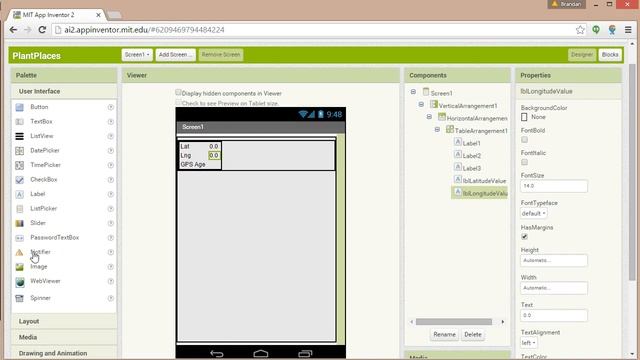Click the browser address bar URL

(144, 30)
